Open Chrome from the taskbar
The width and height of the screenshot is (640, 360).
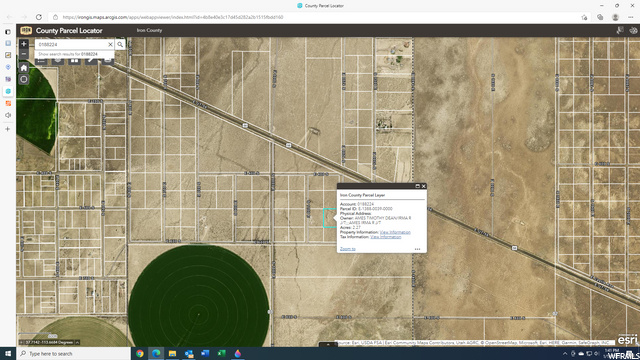pyautogui.click(x=140, y=353)
